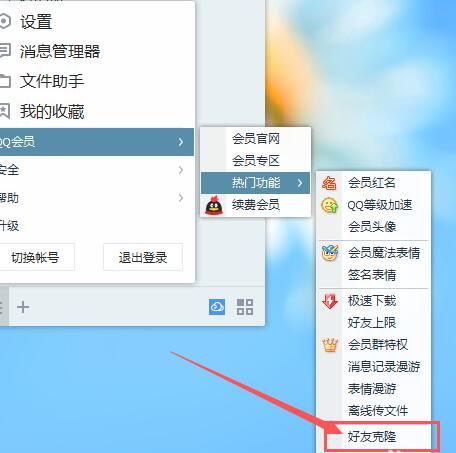Expand the QQ会员 submenu arrow
456x453 pixels.
pyautogui.click(x=181, y=142)
